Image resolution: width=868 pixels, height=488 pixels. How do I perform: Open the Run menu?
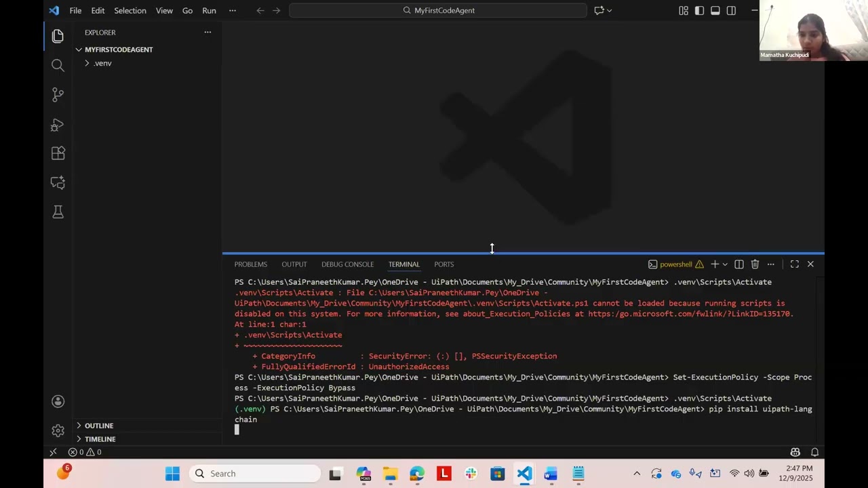pos(209,10)
